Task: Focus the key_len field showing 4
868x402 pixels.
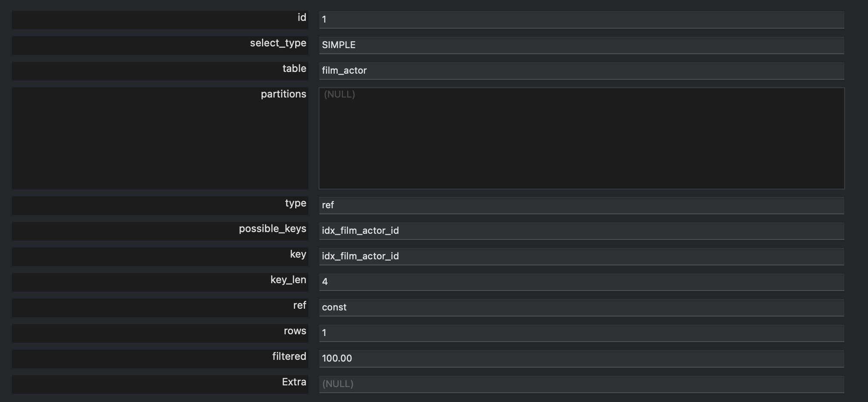Action: (581, 282)
